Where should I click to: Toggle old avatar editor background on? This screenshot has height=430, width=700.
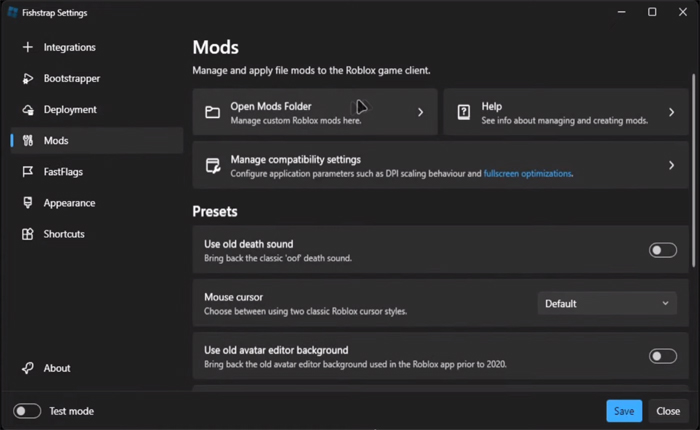[x=662, y=356]
